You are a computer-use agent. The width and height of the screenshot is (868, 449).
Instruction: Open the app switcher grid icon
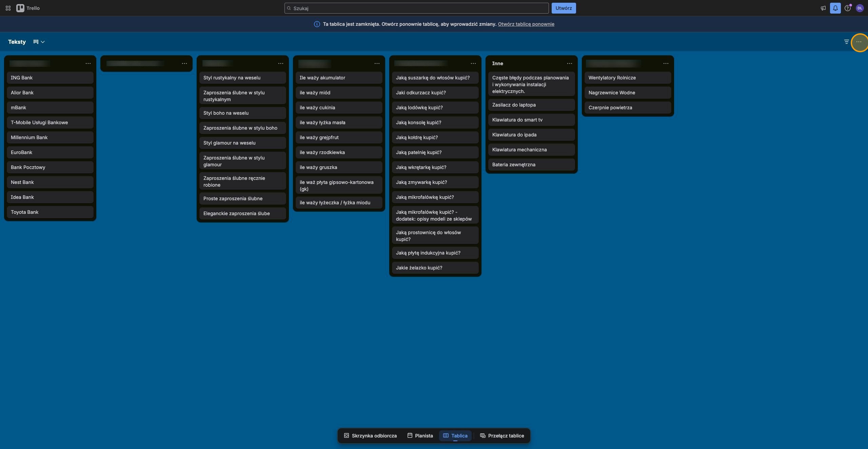click(x=8, y=8)
